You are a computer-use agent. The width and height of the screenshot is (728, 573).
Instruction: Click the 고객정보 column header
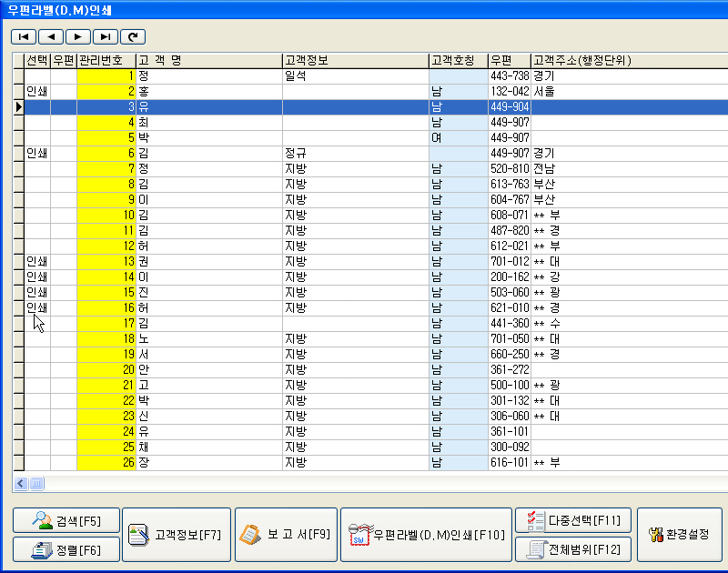coord(356,60)
